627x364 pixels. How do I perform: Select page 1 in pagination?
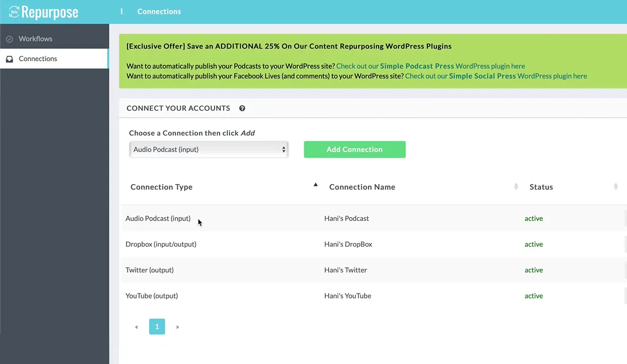point(157,327)
